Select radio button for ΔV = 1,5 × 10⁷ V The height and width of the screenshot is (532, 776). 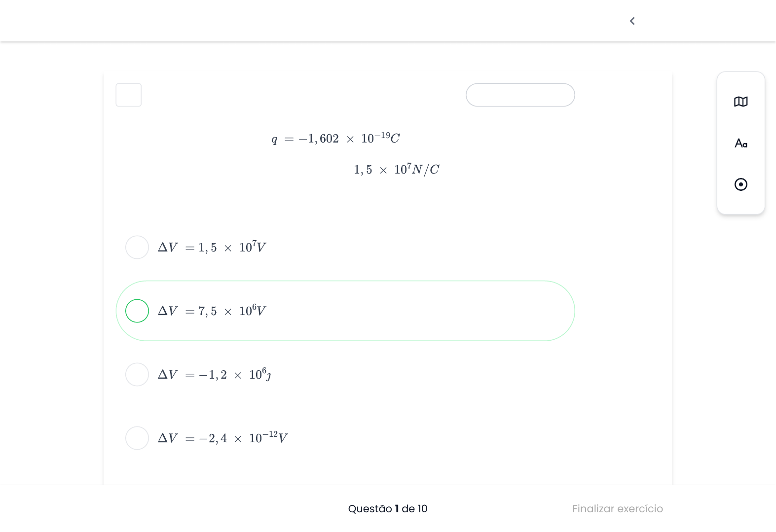137,248
